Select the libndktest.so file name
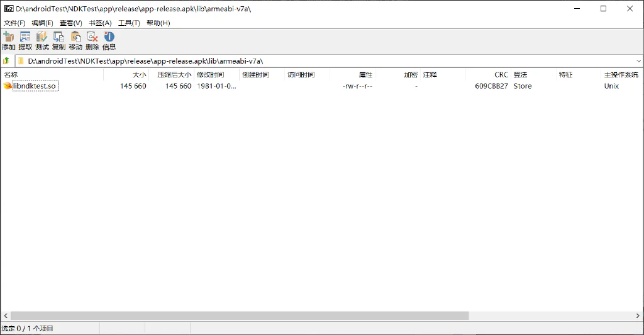The image size is (644, 335). [x=35, y=86]
